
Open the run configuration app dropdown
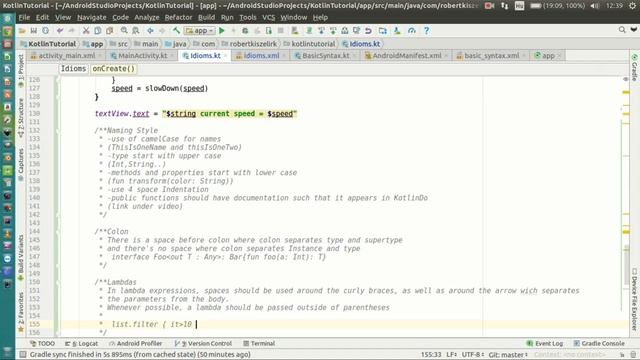[200, 31]
